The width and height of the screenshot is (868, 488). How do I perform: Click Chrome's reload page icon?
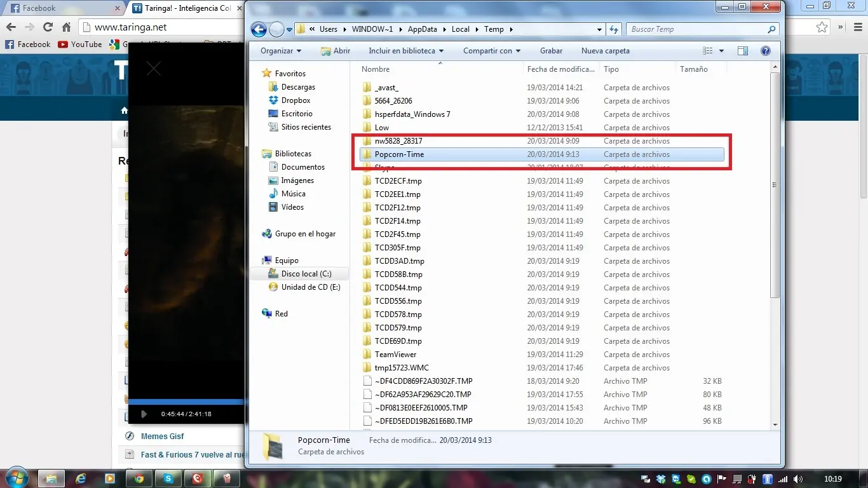48,27
